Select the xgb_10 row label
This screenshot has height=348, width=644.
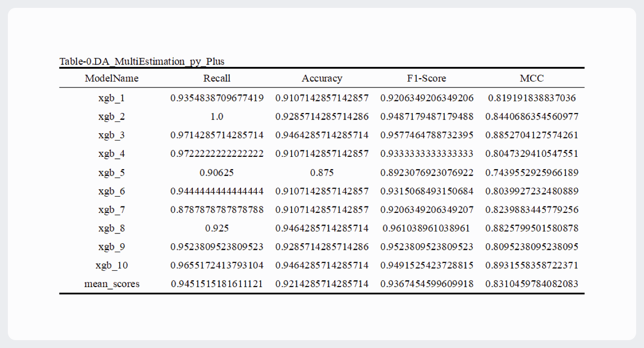point(111,265)
